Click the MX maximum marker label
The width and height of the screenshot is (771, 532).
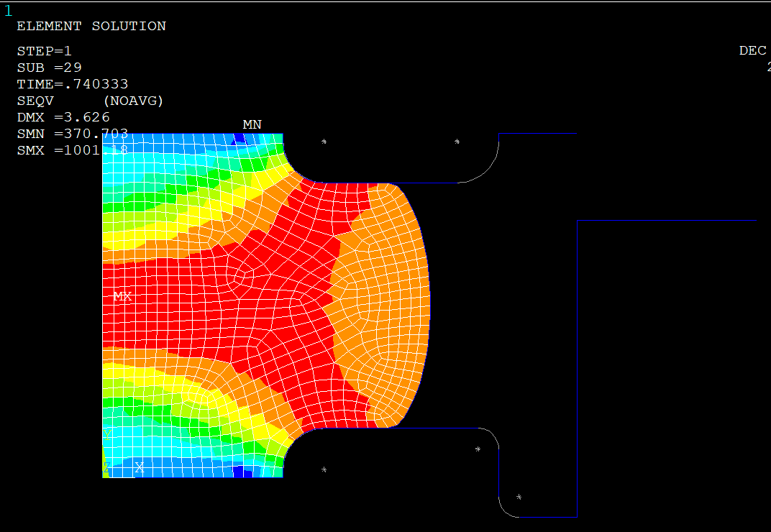(x=122, y=296)
